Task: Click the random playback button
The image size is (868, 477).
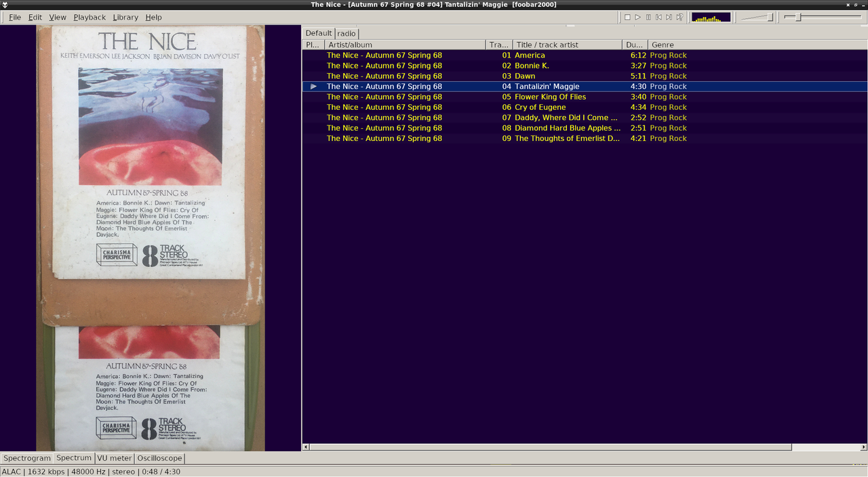Action: click(x=679, y=17)
